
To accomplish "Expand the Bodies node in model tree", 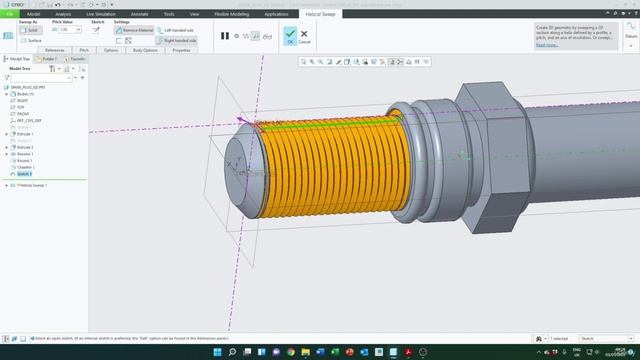I will 7,94.
